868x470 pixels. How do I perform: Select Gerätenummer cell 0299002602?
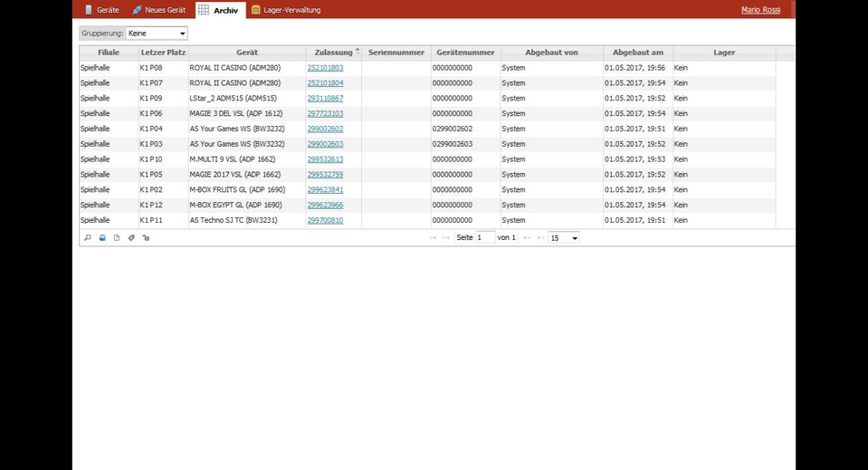(x=465, y=129)
